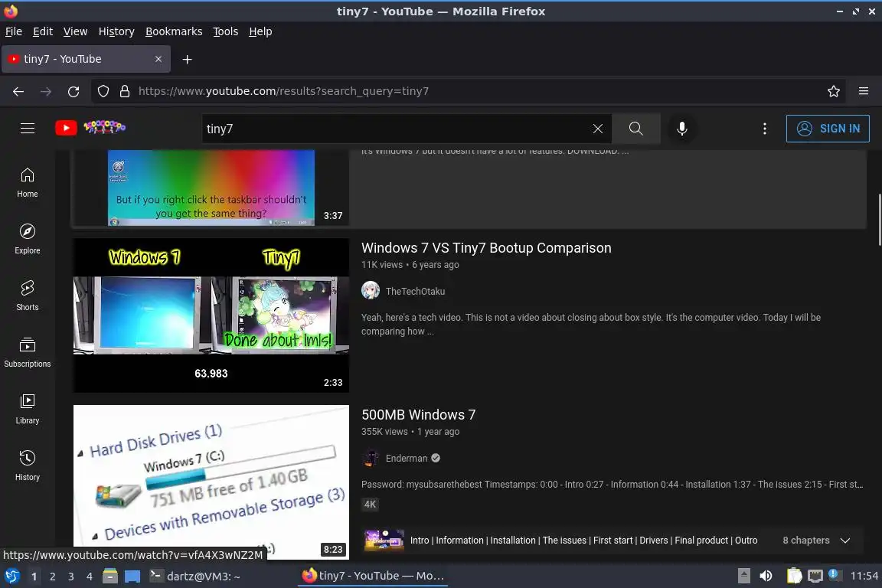Viewport: 882px width, 588px height.
Task: Click TheTechOtaku channel avatar
Action: click(x=370, y=290)
